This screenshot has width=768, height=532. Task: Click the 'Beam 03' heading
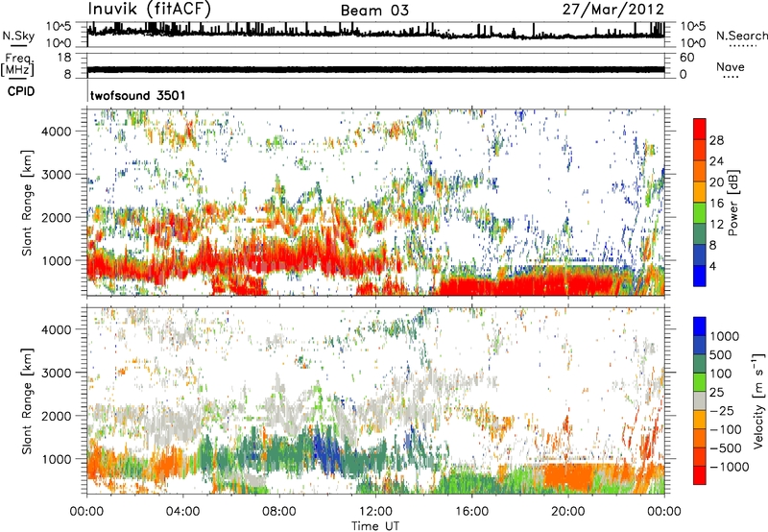(374, 11)
